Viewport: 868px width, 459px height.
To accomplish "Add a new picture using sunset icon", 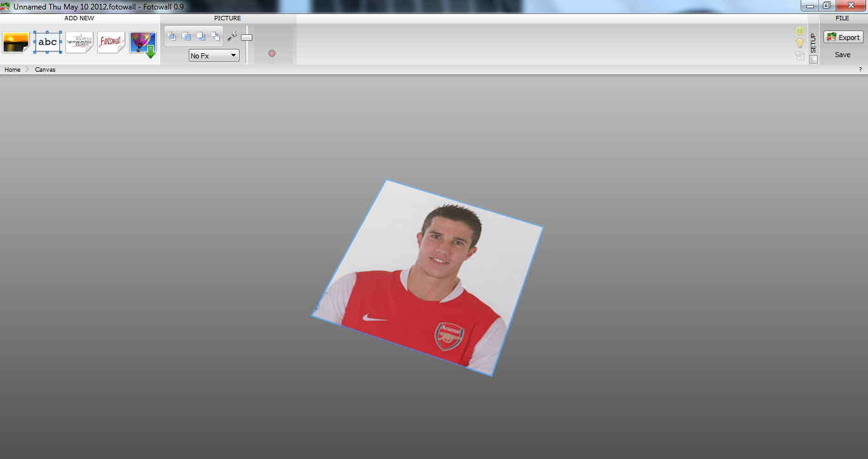I will pyautogui.click(x=16, y=43).
